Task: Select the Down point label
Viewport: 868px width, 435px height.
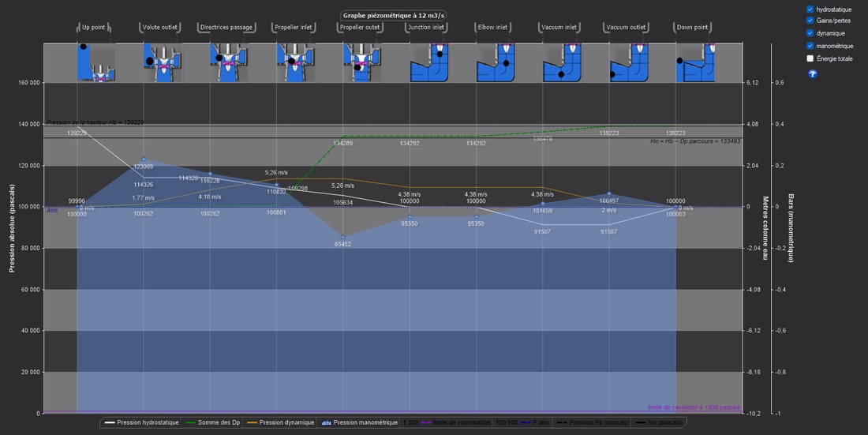Action: [693, 27]
